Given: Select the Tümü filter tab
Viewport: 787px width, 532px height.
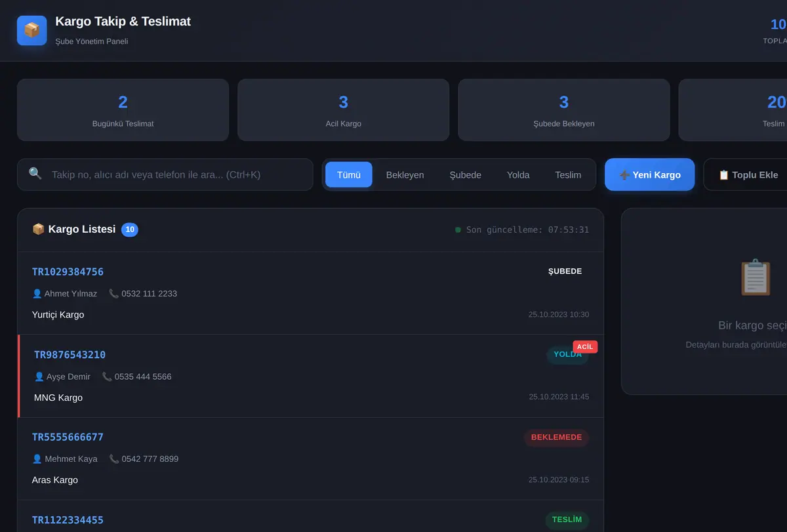Looking at the screenshot, I should tap(349, 175).
